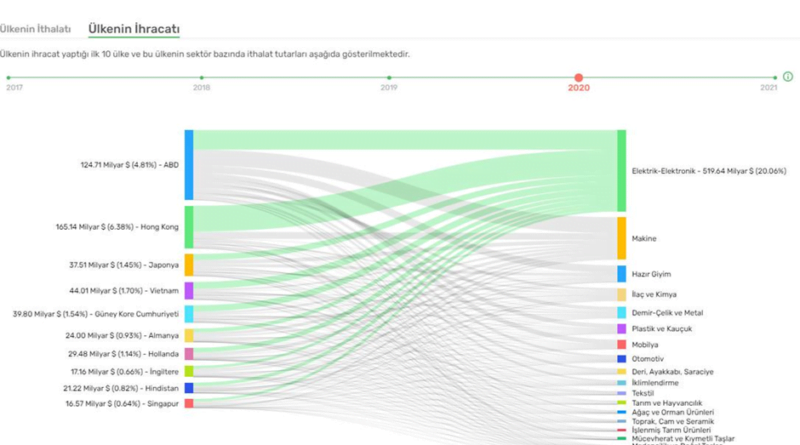Click the green Elektrik-Elektronik sector bar
The height and width of the screenshot is (445, 800).
coord(621,170)
